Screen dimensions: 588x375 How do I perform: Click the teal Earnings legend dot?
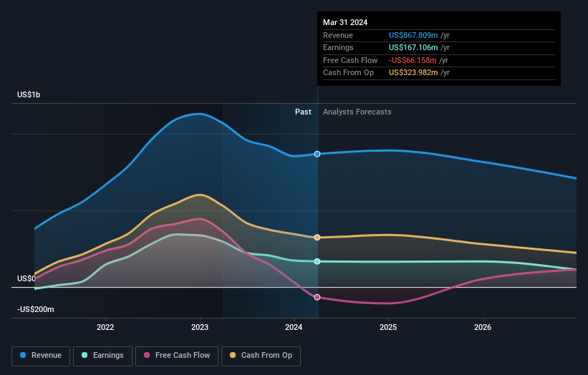[85, 355]
